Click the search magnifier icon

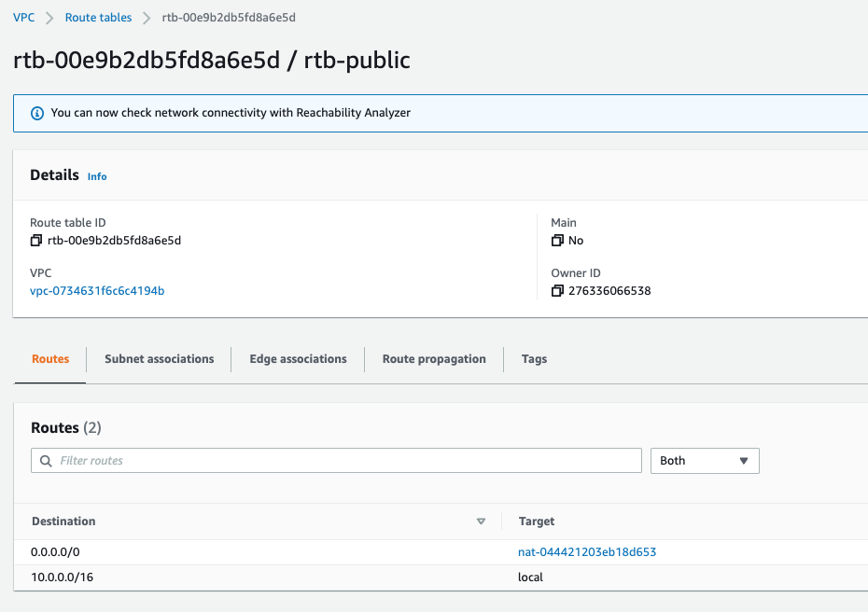pos(47,461)
